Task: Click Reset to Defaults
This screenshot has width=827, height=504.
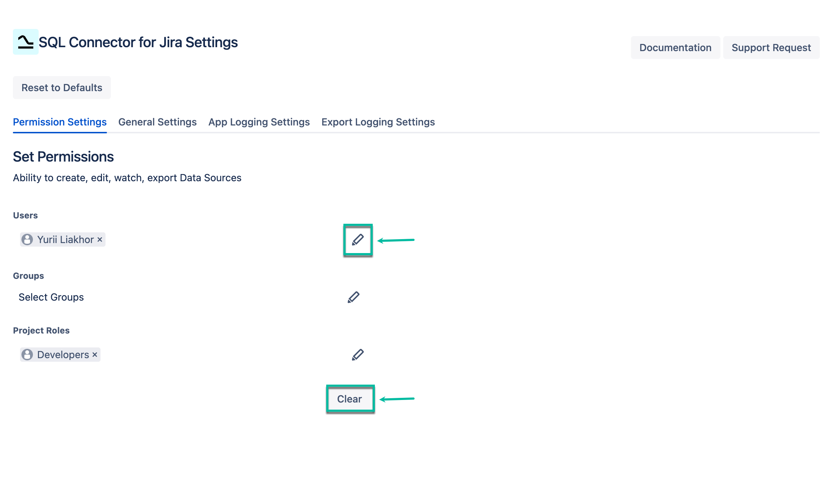Action: (62, 87)
